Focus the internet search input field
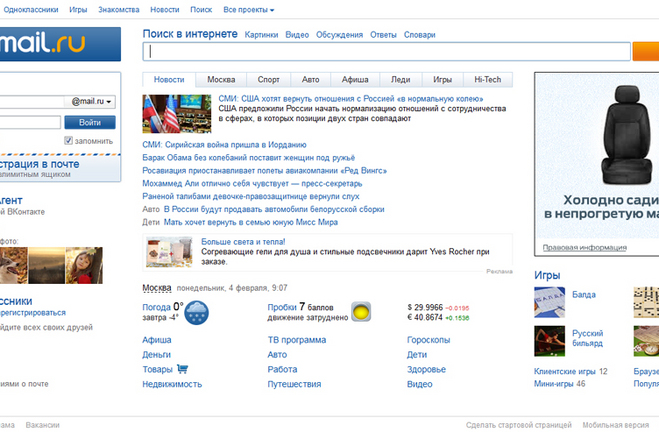Screen dimensions: 659x432 tap(387, 51)
